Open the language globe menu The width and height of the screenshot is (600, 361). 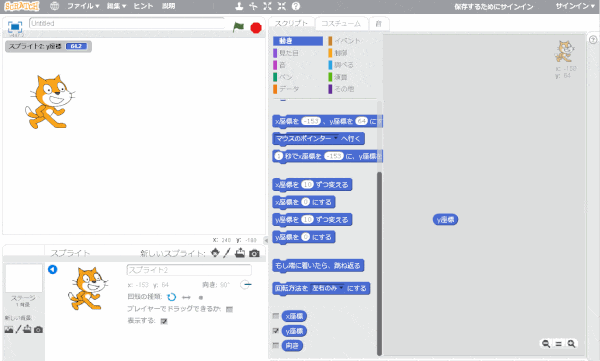[55, 6]
